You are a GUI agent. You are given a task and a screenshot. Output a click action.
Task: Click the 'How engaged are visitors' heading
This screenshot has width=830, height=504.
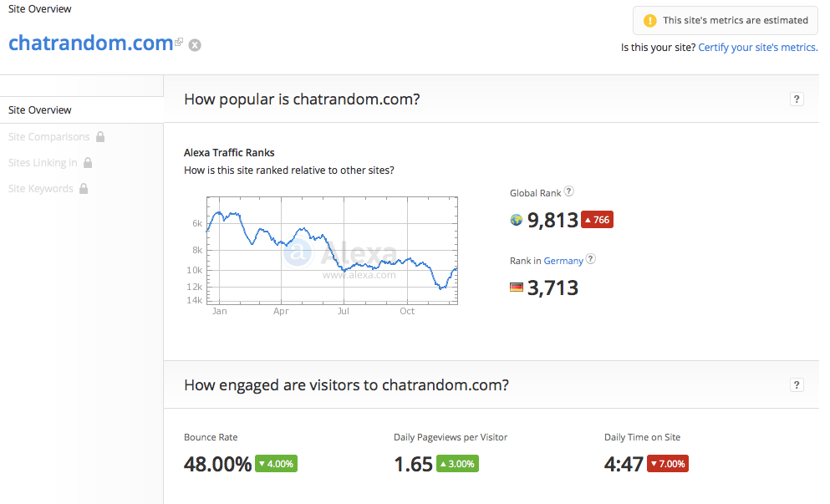click(x=346, y=385)
